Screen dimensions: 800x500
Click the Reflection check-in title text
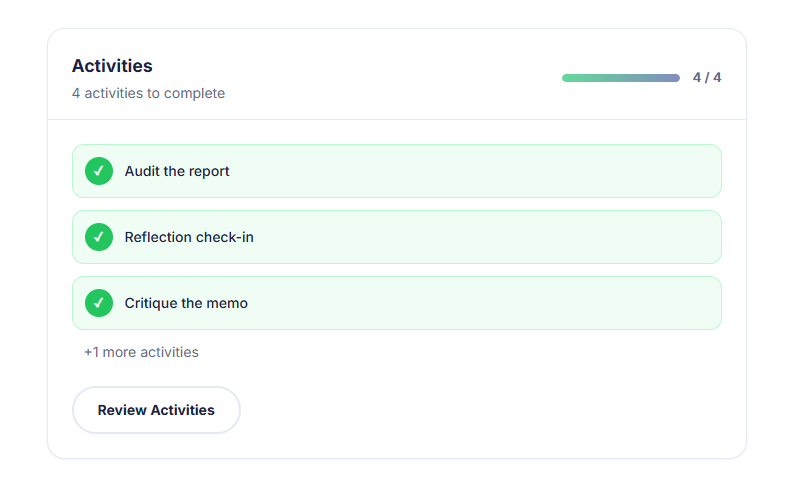[189, 237]
